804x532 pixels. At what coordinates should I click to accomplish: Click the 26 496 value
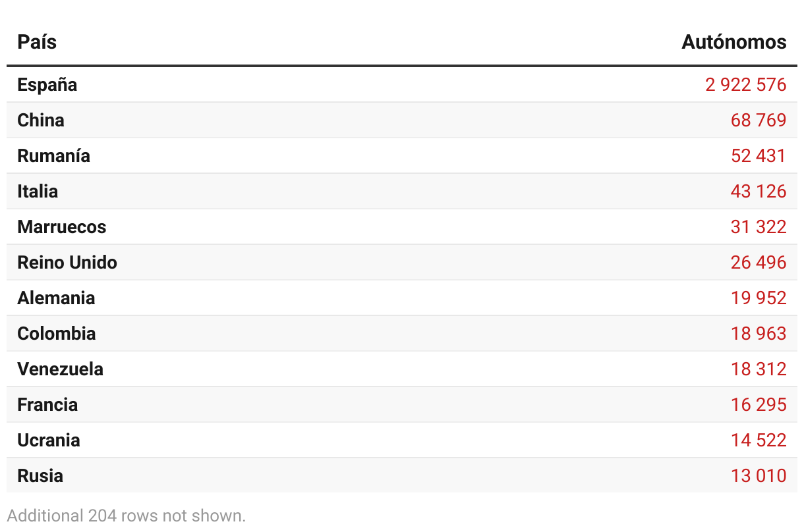pos(759,263)
